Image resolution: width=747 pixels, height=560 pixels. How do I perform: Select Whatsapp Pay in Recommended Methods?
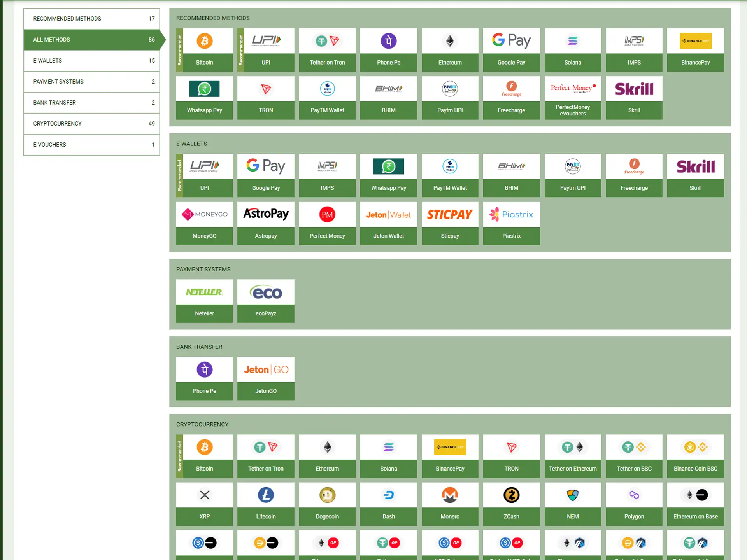coord(204,98)
